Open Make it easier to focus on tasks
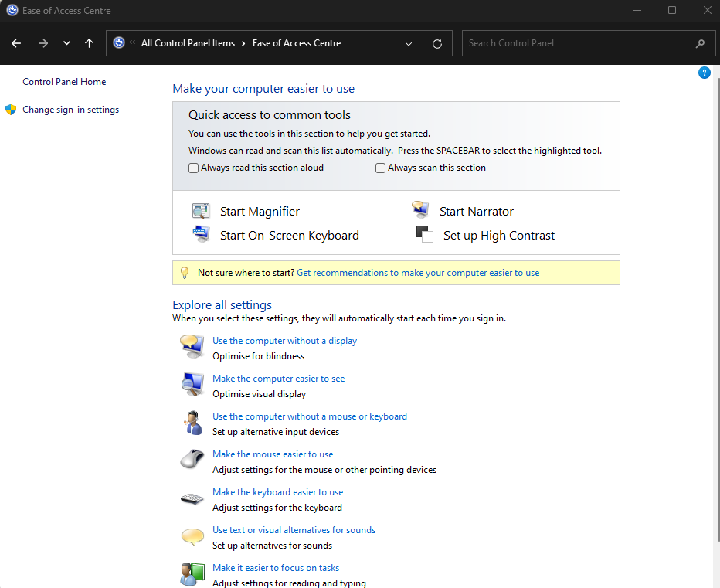The width and height of the screenshot is (720, 588). pyautogui.click(x=276, y=568)
